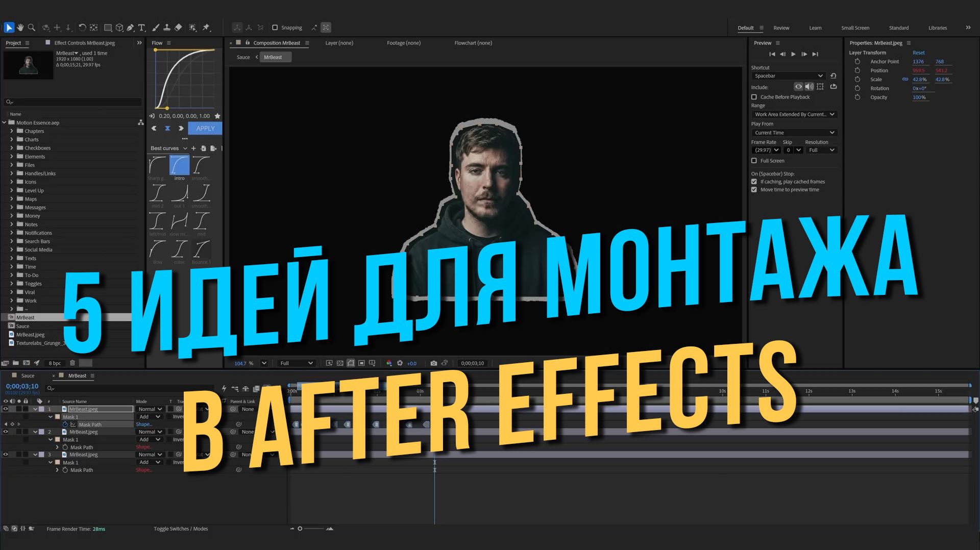The height and width of the screenshot is (550, 980).
Task: Click the trash icon in Project panel
Action: [x=72, y=363]
